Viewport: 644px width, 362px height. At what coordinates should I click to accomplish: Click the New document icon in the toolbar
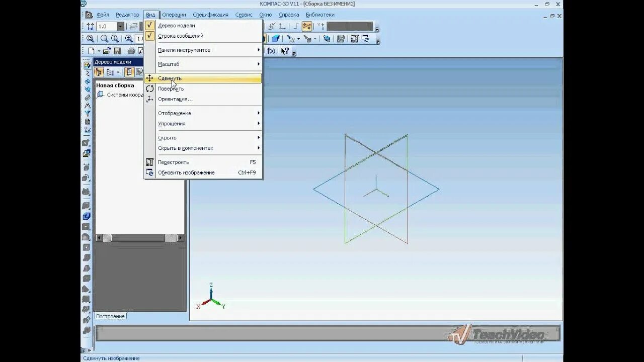click(x=91, y=51)
